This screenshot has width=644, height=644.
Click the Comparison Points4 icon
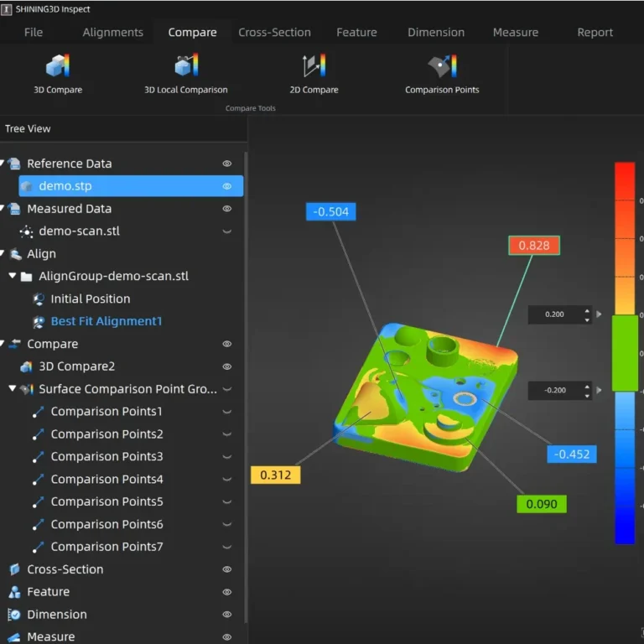pos(39,480)
